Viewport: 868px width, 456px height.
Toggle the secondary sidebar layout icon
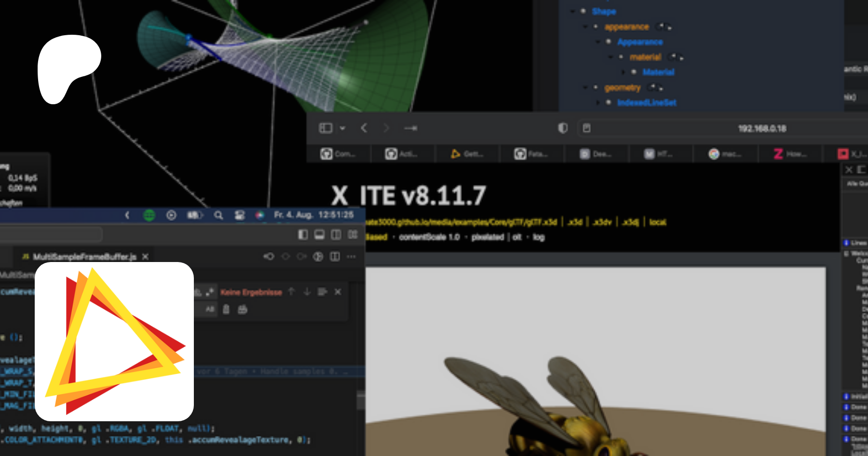click(x=336, y=235)
